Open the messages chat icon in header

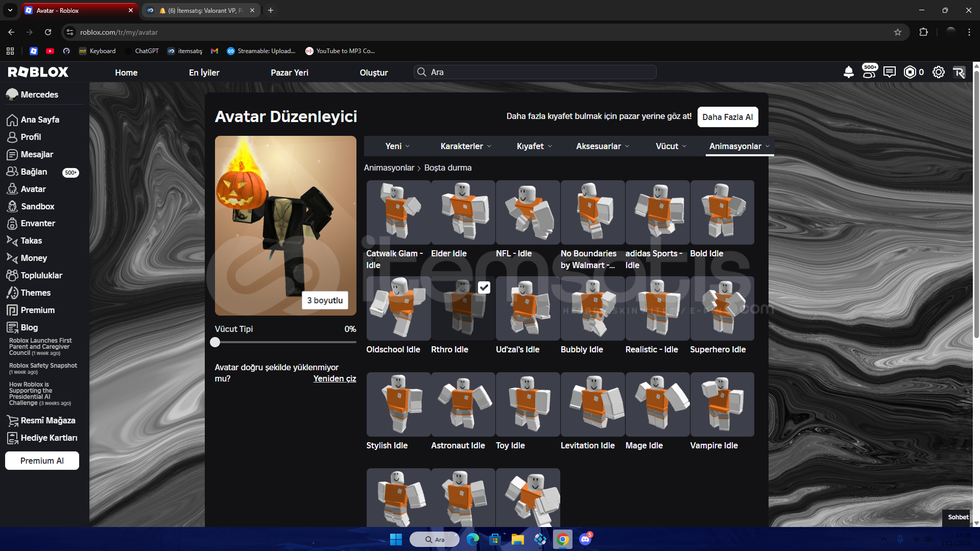[x=889, y=72]
